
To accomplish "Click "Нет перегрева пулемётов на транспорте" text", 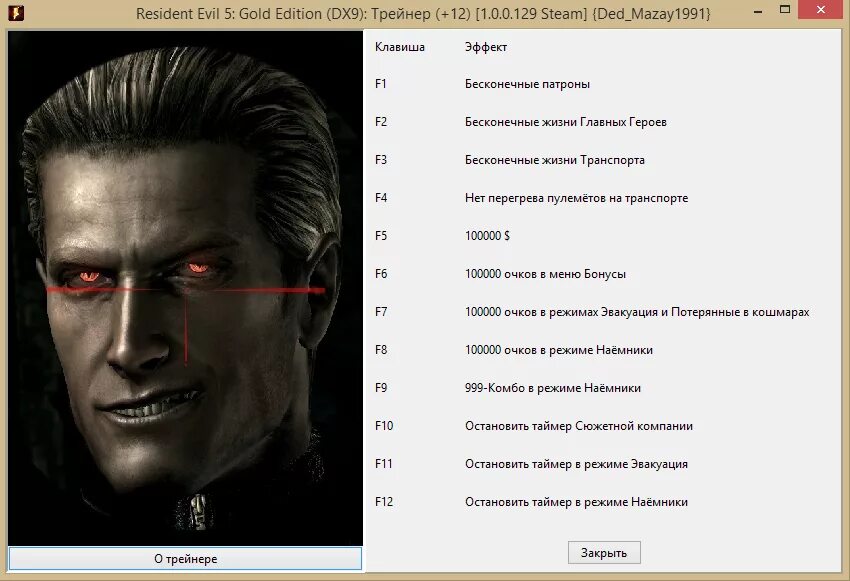I will 576,198.
